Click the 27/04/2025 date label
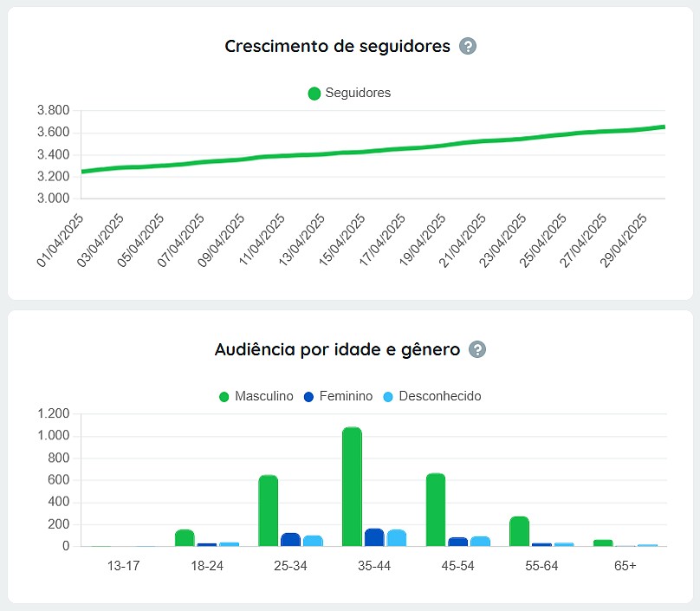Image resolution: width=700 pixels, height=611 pixels. (x=583, y=240)
